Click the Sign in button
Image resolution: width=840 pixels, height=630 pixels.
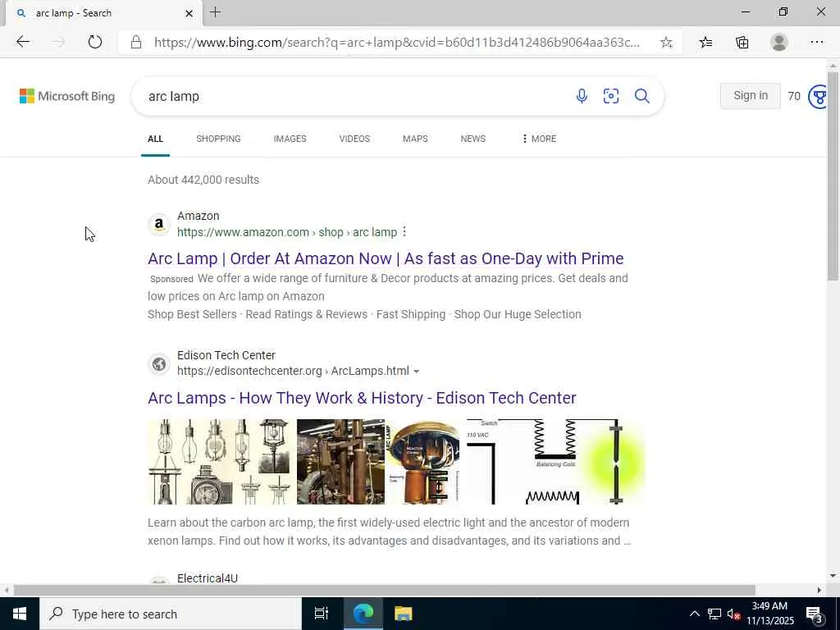(x=750, y=96)
